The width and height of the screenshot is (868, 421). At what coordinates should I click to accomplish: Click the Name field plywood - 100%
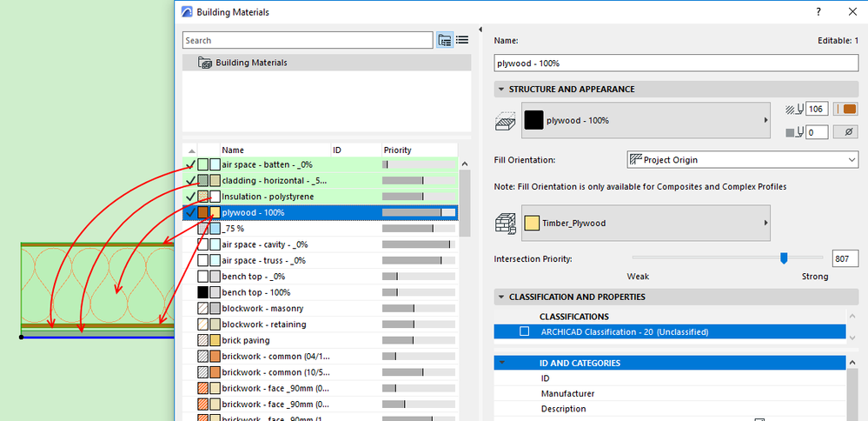(x=677, y=63)
